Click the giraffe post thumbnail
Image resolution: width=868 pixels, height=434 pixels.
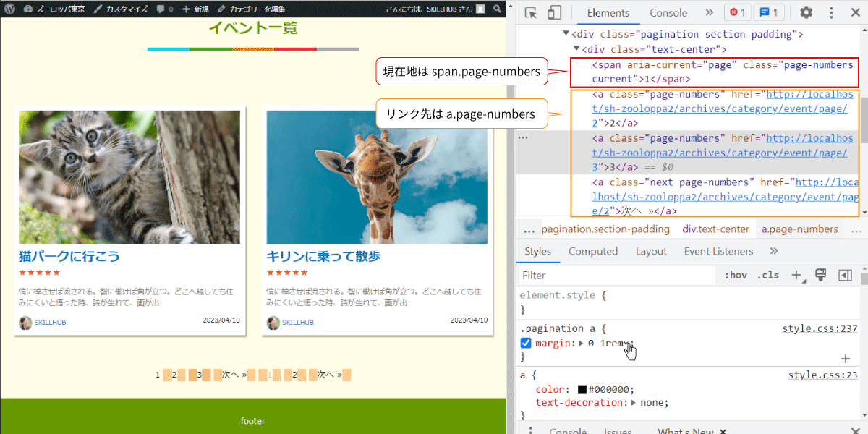[x=377, y=177]
